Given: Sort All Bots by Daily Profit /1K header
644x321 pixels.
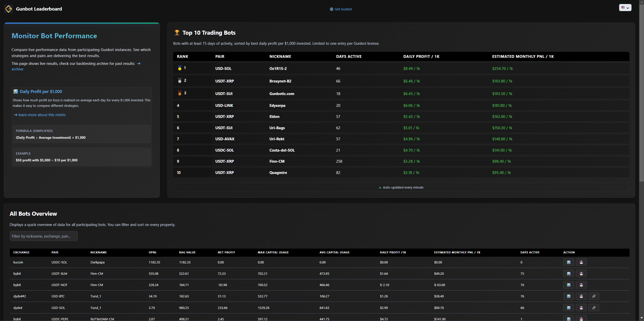Looking at the screenshot, I should [393, 252].
